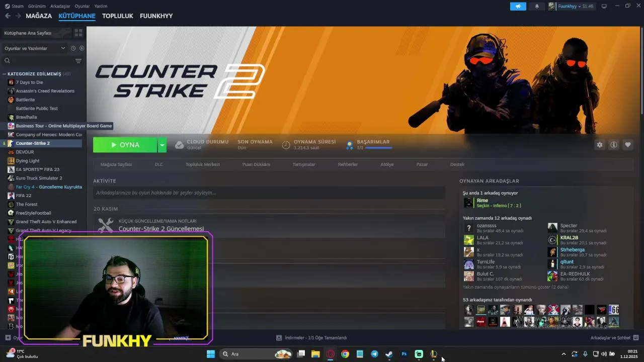This screenshot has height=362, width=644.
Task: Open Photoshop from the taskbar
Action: click(x=404, y=354)
